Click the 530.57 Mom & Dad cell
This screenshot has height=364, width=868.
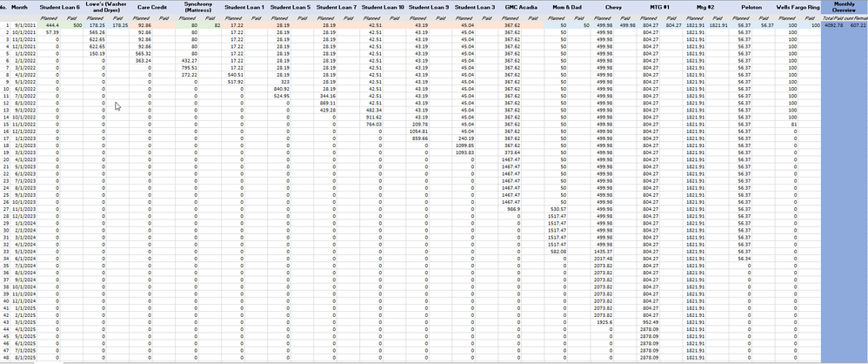[555, 209]
